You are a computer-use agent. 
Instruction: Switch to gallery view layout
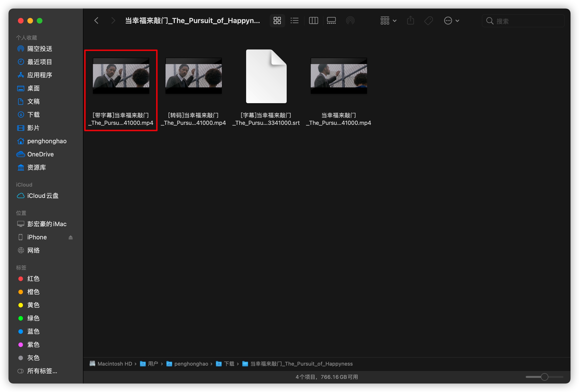pyautogui.click(x=331, y=20)
